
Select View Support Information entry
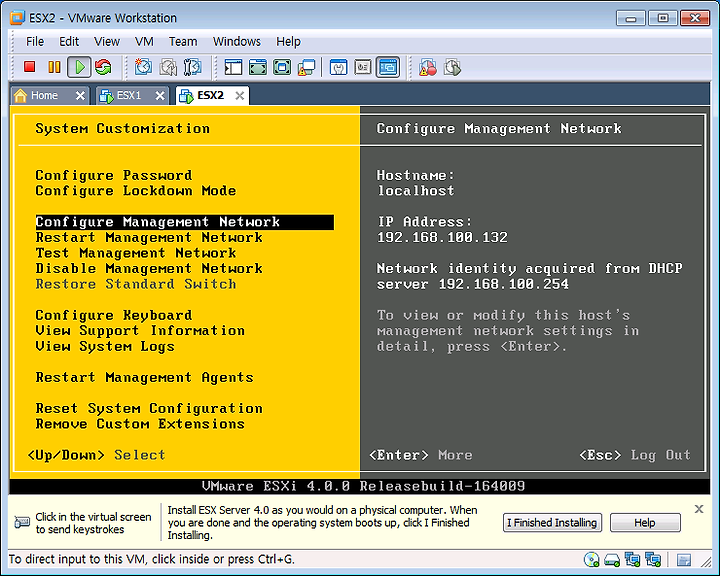[140, 331]
